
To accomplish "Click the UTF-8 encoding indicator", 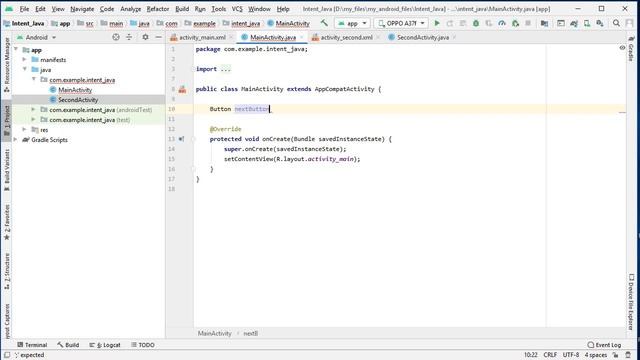I will pos(571,355).
